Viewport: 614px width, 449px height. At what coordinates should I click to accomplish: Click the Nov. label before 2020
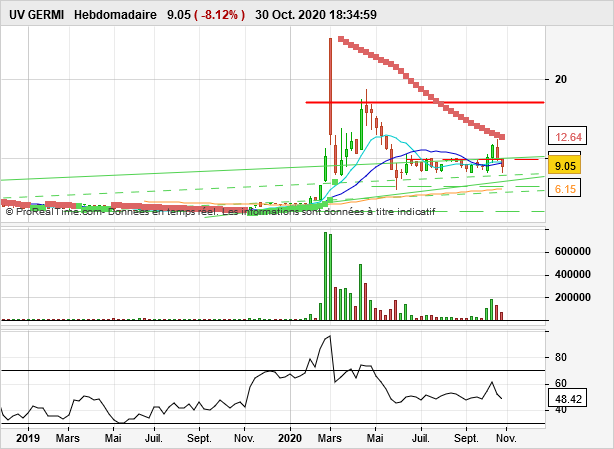pyautogui.click(x=244, y=438)
